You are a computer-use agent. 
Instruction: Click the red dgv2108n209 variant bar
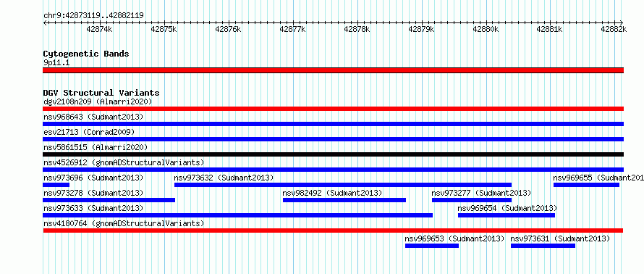tap(333, 109)
